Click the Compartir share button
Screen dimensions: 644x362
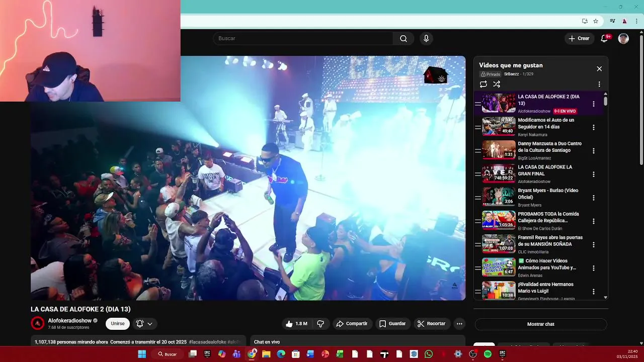tap(352, 324)
